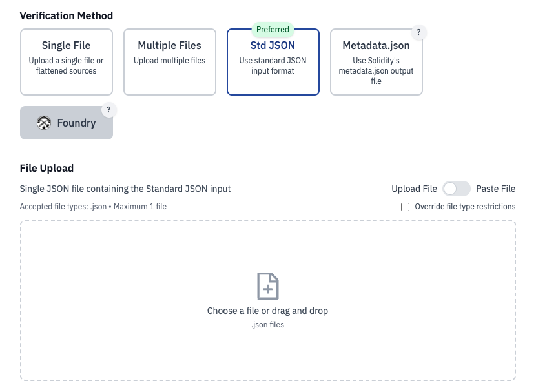Screen dimensions: 536x392
Task: Enable Override file type restrictions
Action: tap(406, 207)
